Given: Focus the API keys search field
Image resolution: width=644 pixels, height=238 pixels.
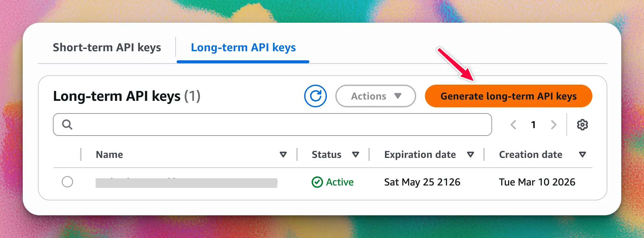Looking at the screenshot, I should click(x=279, y=125).
